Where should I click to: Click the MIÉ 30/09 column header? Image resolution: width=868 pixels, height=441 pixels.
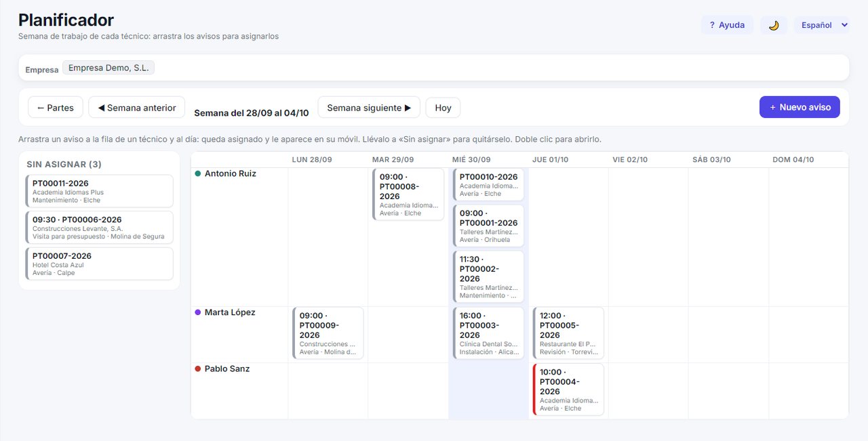[471, 160]
